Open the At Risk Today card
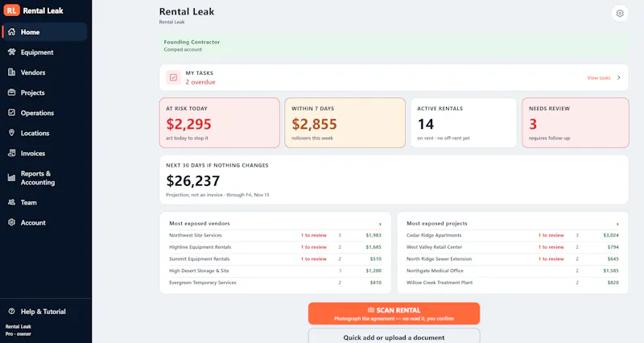Screen dimensions: 644x343 pyautogui.click(x=219, y=123)
